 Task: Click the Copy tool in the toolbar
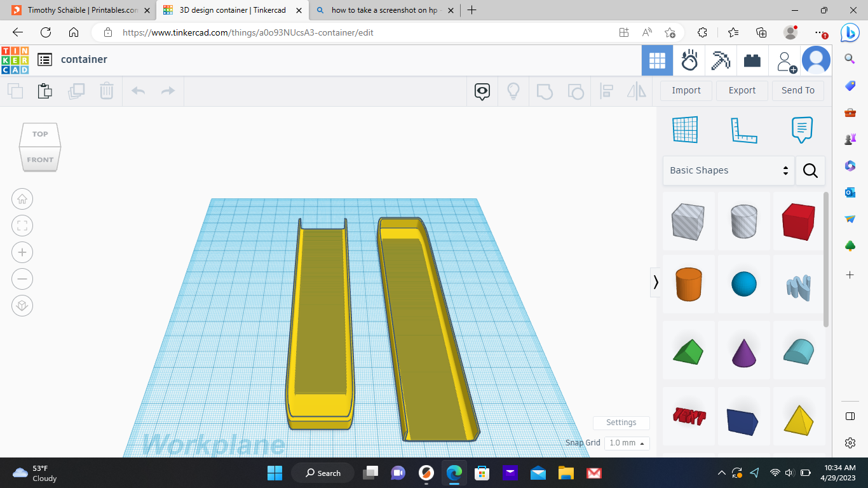click(x=15, y=91)
